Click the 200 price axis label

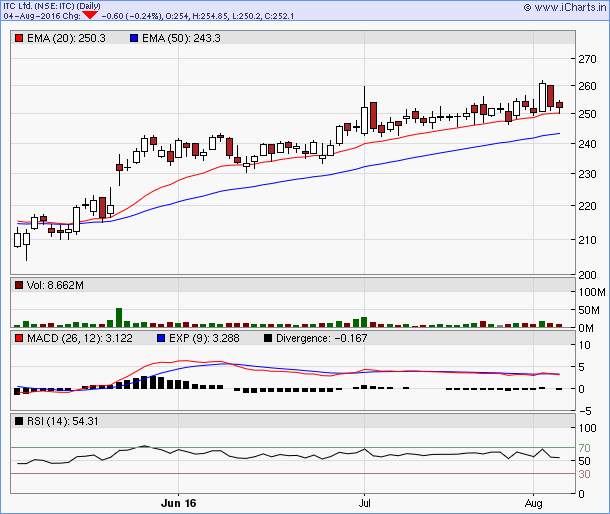pyautogui.click(x=587, y=275)
